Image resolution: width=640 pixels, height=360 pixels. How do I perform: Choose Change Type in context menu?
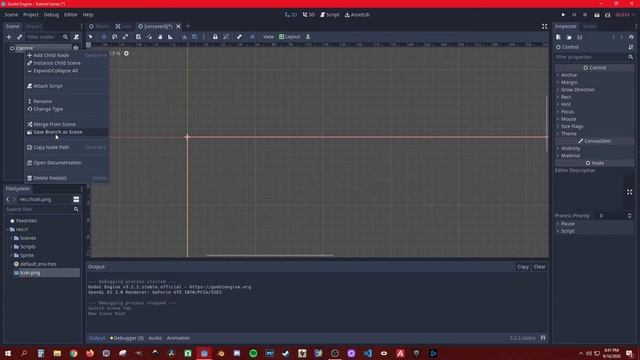(x=48, y=109)
